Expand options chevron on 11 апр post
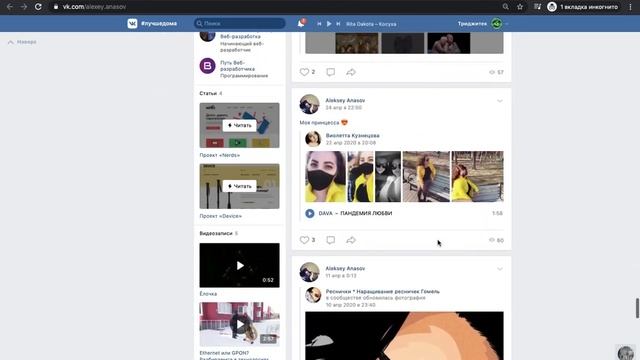 pyautogui.click(x=500, y=269)
